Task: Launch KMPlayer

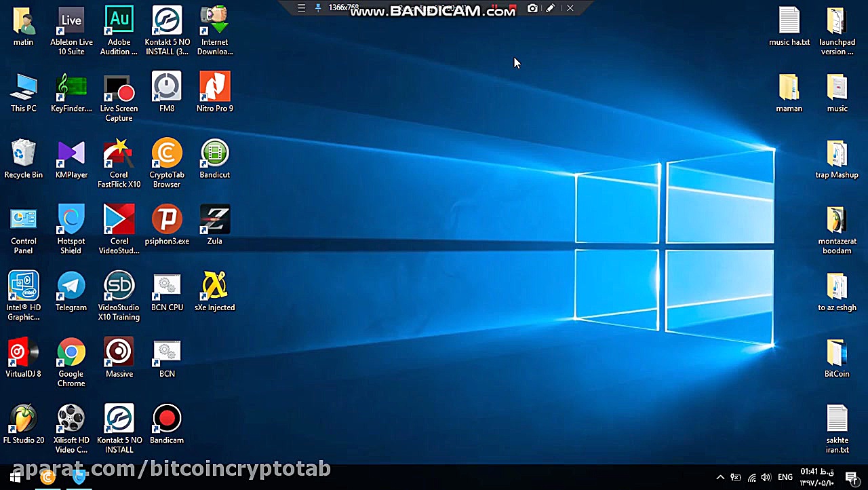Action: point(71,153)
